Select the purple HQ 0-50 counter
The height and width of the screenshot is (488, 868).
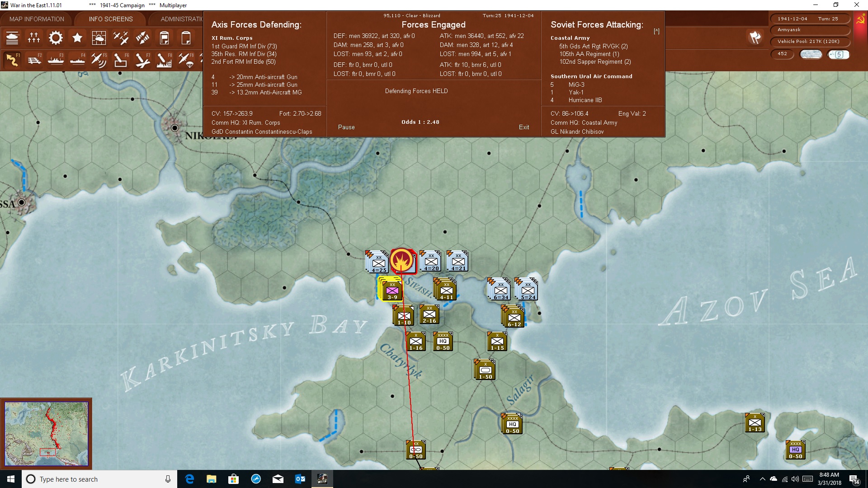click(x=795, y=450)
